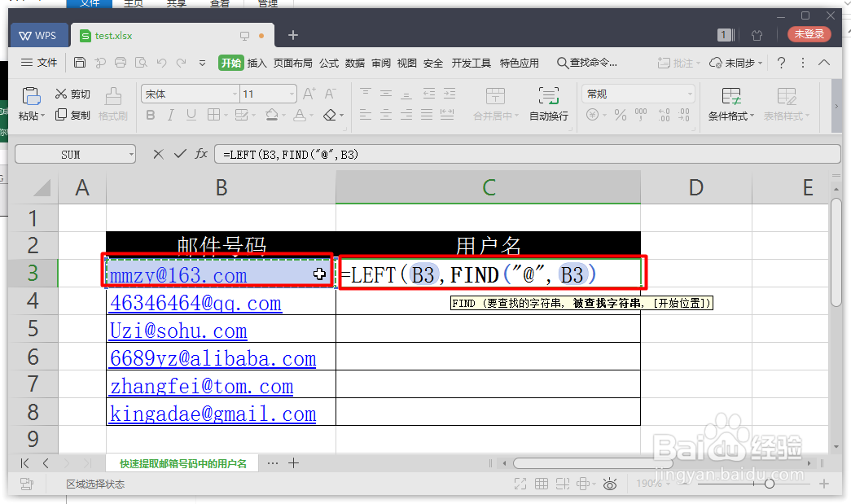Screen dimensions: 851x504
Task: Apply bold formatting with the B icon
Action: (152, 115)
